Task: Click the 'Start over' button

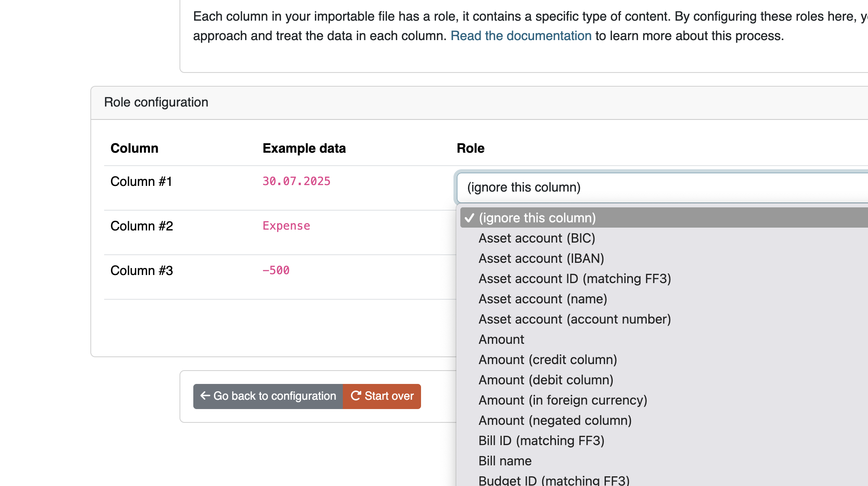Action: 382,396
